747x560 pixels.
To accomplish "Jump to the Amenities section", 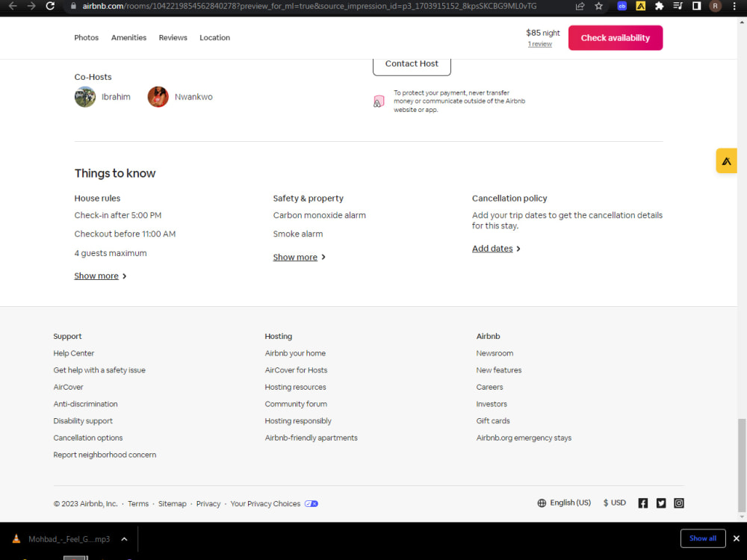I will [128, 37].
